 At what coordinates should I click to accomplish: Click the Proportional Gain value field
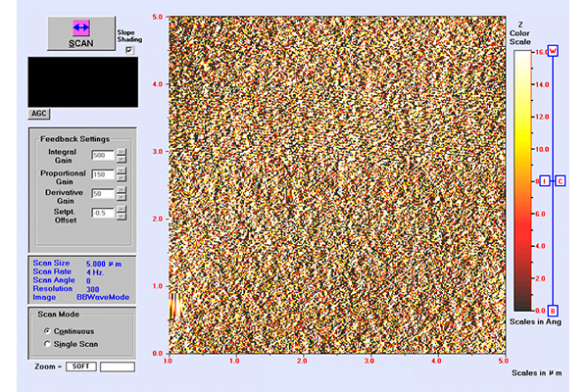[x=103, y=174]
